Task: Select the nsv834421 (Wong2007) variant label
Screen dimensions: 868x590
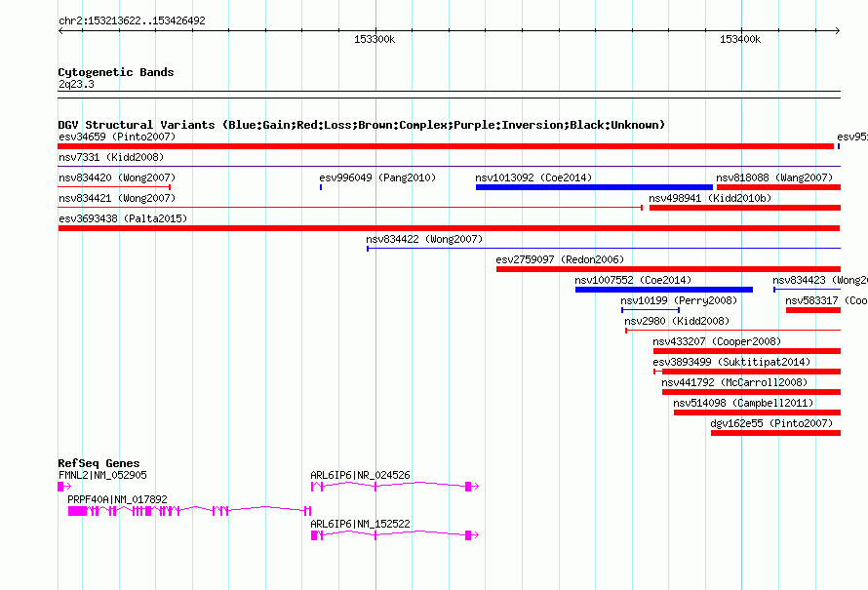Action: [x=117, y=198]
